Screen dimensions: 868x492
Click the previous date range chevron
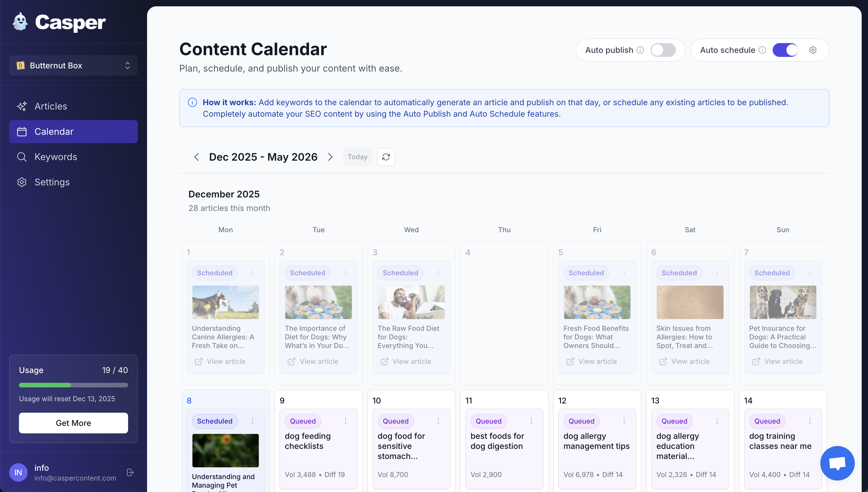pyautogui.click(x=196, y=157)
